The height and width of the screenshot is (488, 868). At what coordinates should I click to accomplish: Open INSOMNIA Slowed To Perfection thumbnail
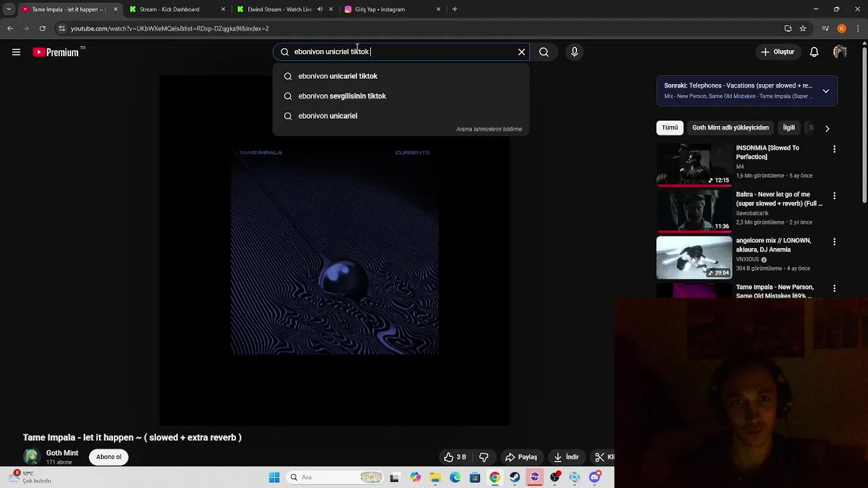pyautogui.click(x=694, y=164)
